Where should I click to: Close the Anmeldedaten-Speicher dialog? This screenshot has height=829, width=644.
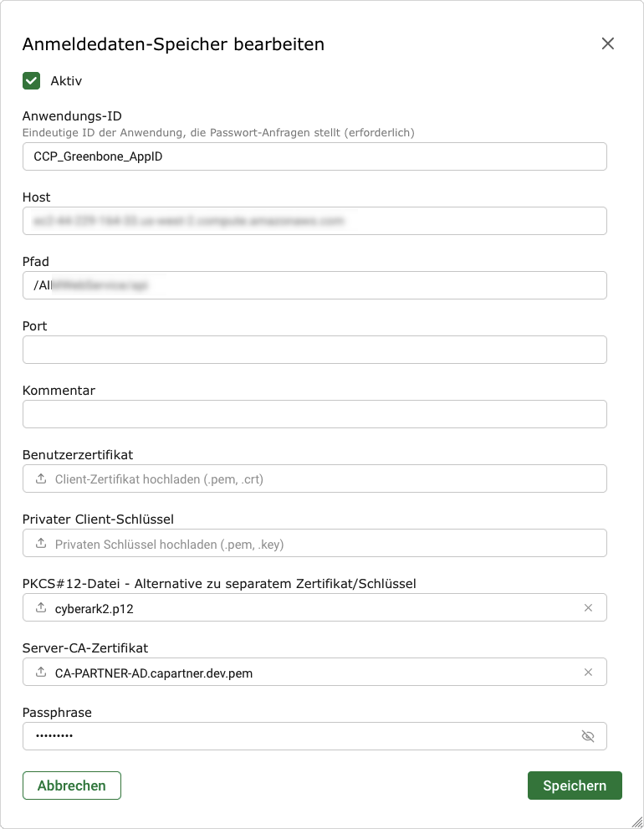[608, 43]
